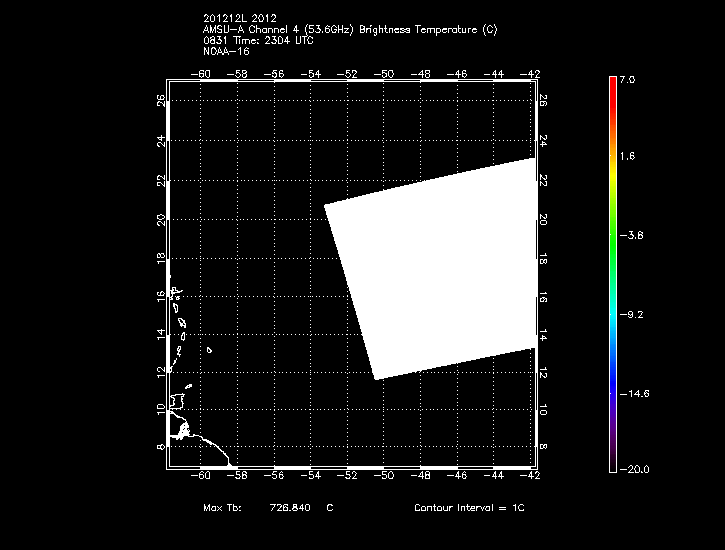Screen dimensions: 725x550
Task: Click the Max Tb value 726.840
Action: coord(290,508)
